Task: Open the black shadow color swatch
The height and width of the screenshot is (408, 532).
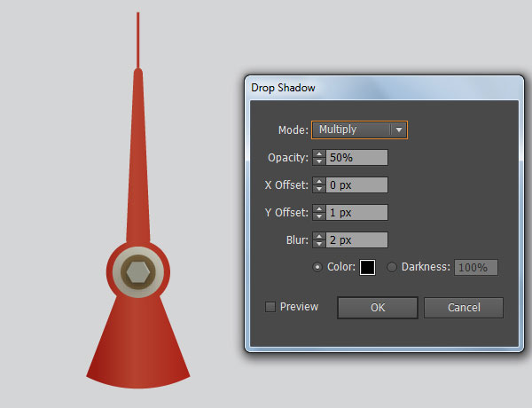Action: 367,267
